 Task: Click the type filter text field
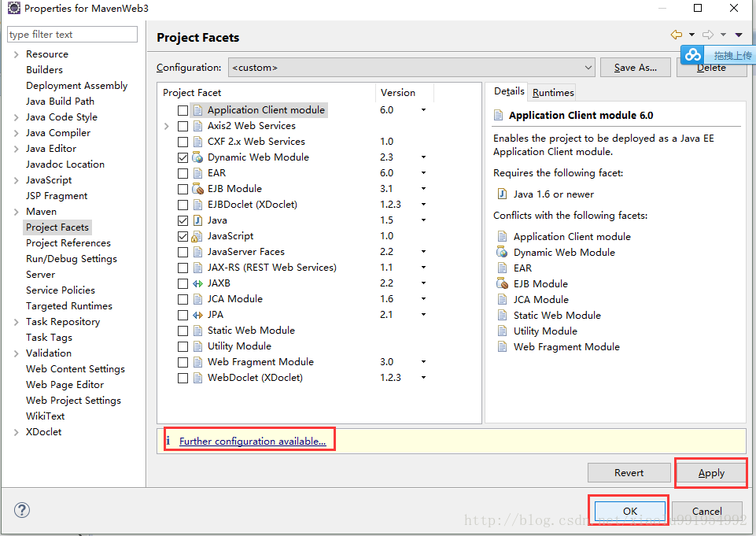(x=72, y=35)
